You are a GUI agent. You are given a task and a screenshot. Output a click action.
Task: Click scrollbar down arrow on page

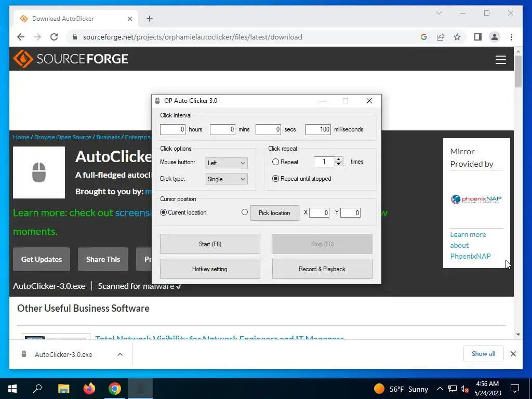[x=518, y=335]
